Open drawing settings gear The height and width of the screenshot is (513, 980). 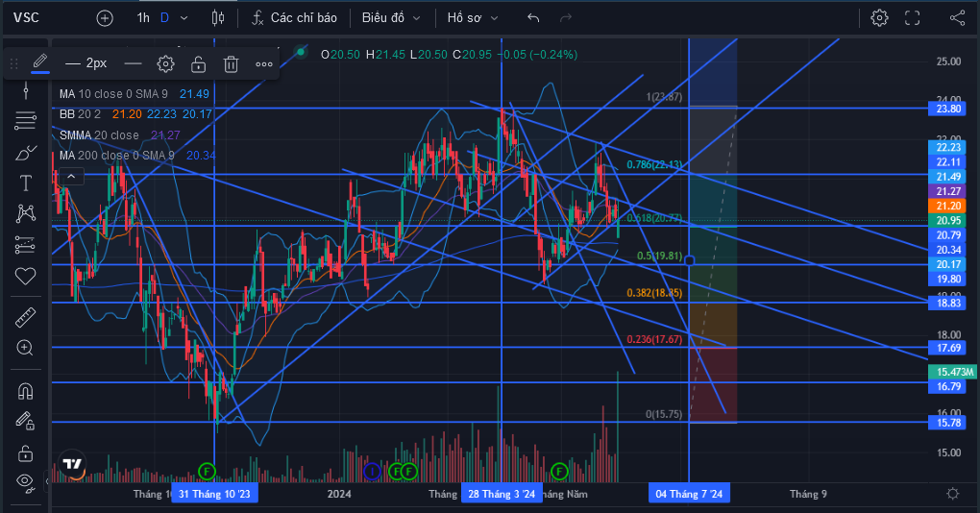[x=165, y=63]
